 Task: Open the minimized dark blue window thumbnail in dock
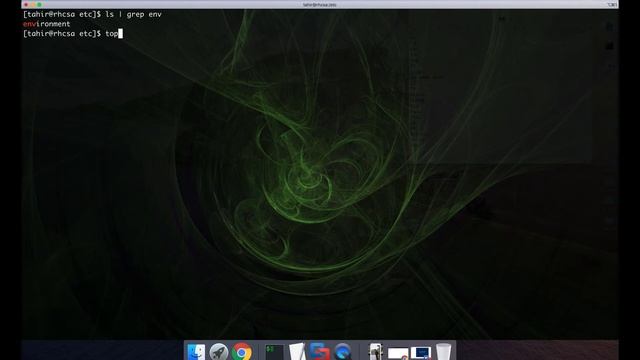click(x=421, y=353)
